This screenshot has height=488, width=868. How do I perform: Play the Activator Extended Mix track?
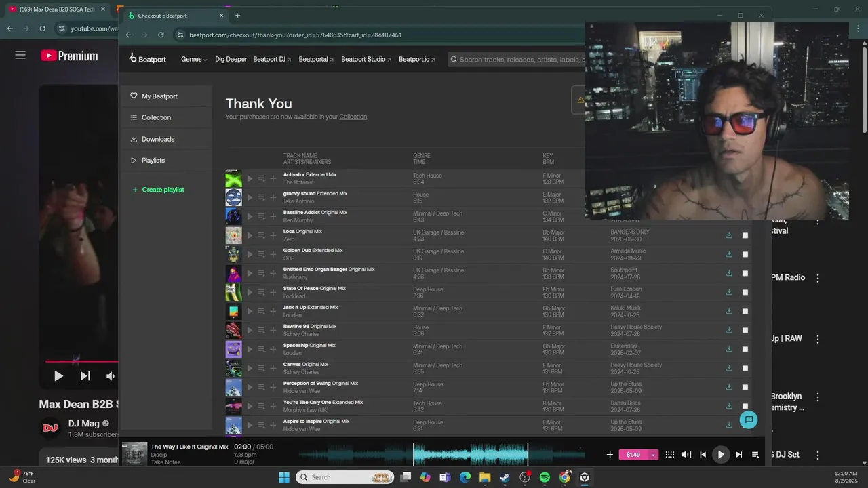pyautogui.click(x=250, y=179)
